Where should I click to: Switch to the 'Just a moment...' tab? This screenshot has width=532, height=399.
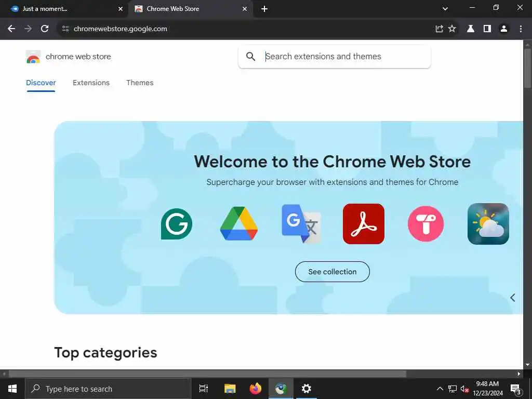point(64,9)
